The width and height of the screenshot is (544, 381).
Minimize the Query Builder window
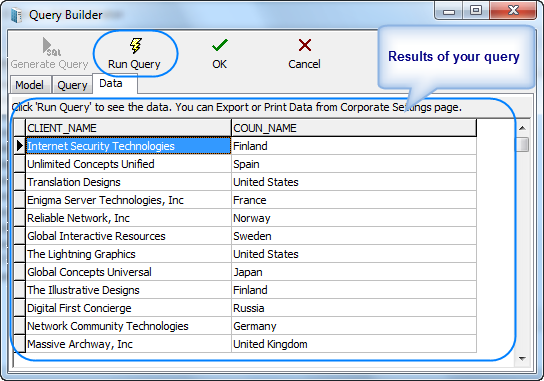(x=449, y=11)
